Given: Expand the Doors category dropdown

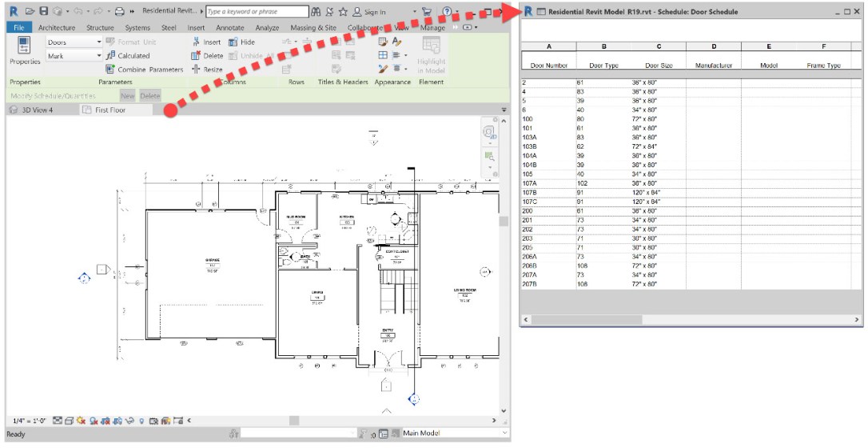Looking at the screenshot, I should click(x=99, y=42).
